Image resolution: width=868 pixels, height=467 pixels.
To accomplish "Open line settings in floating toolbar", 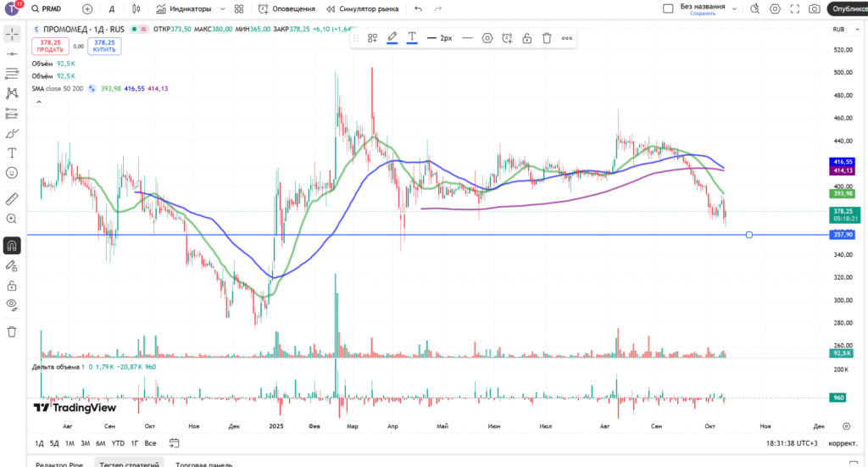I will (487, 38).
